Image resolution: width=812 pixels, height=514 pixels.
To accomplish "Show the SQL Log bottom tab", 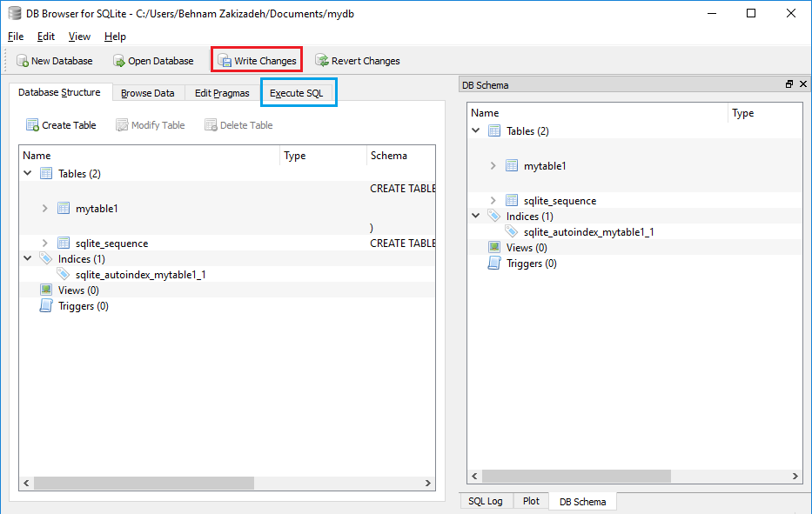I will [486, 501].
